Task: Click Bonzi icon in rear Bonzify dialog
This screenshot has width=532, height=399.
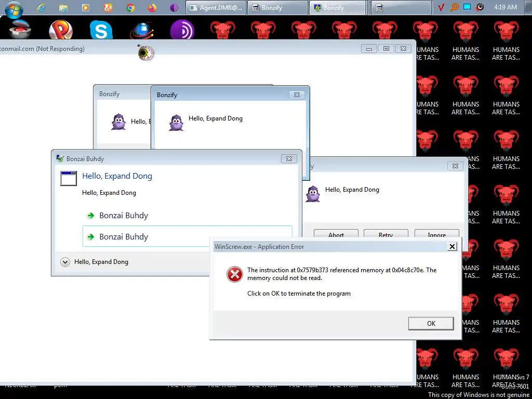Action: [118, 122]
